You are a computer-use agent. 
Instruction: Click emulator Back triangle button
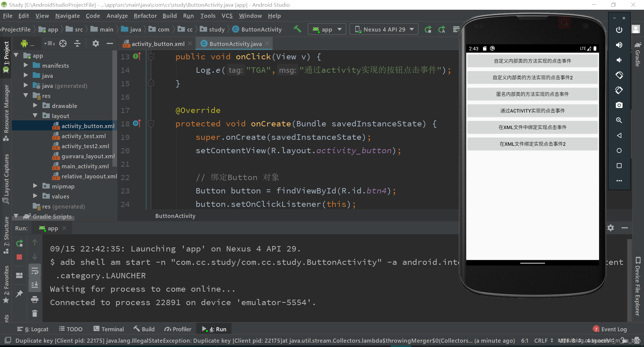click(x=619, y=135)
